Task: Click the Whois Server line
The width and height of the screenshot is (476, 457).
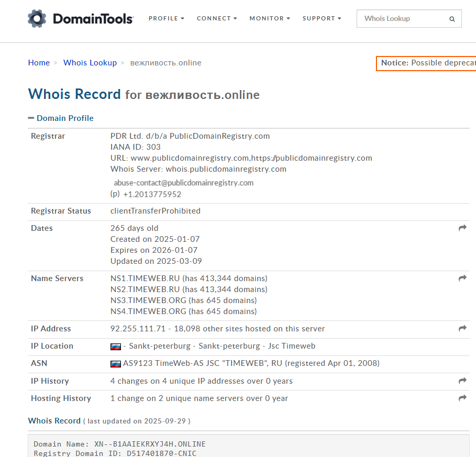Action: click(x=198, y=169)
